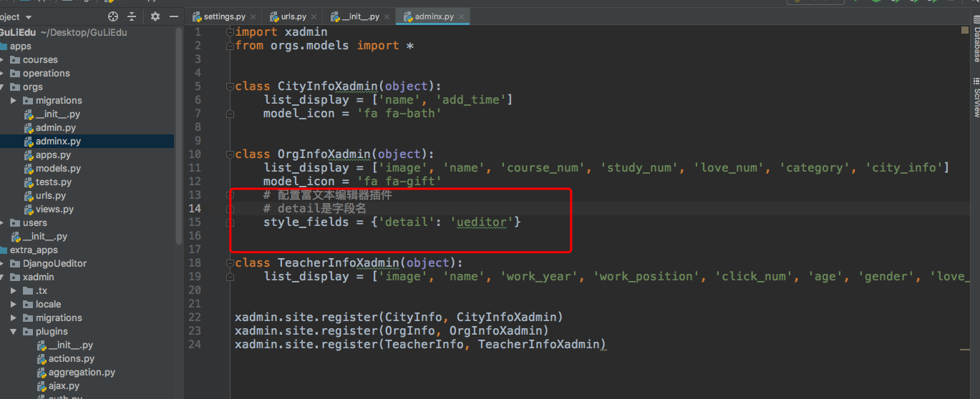Toggle fold end marker on line 19
980x399 pixels.
pos(230,276)
